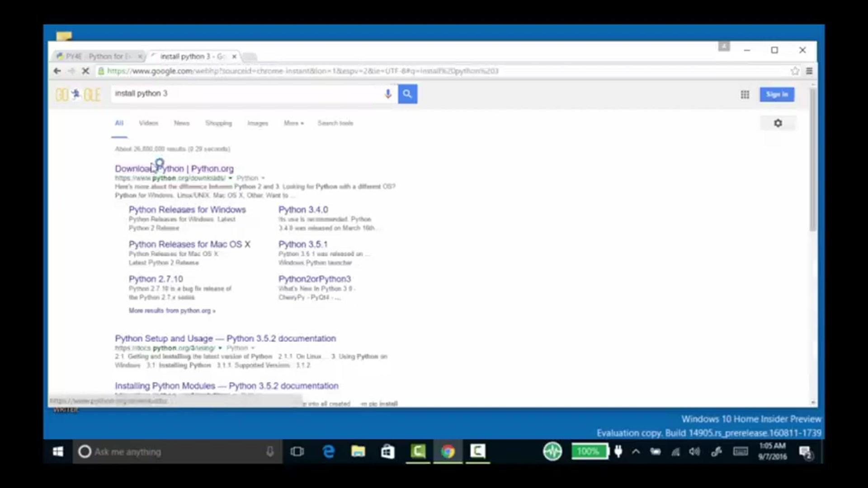Image resolution: width=868 pixels, height=488 pixels.
Task: Open Python2orPython3 link
Action: [315, 279]
